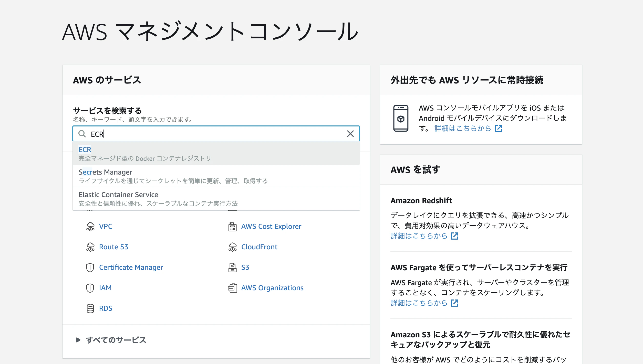
Task: Expand the すべてのサービス section
Action: (x=111, y=340)
